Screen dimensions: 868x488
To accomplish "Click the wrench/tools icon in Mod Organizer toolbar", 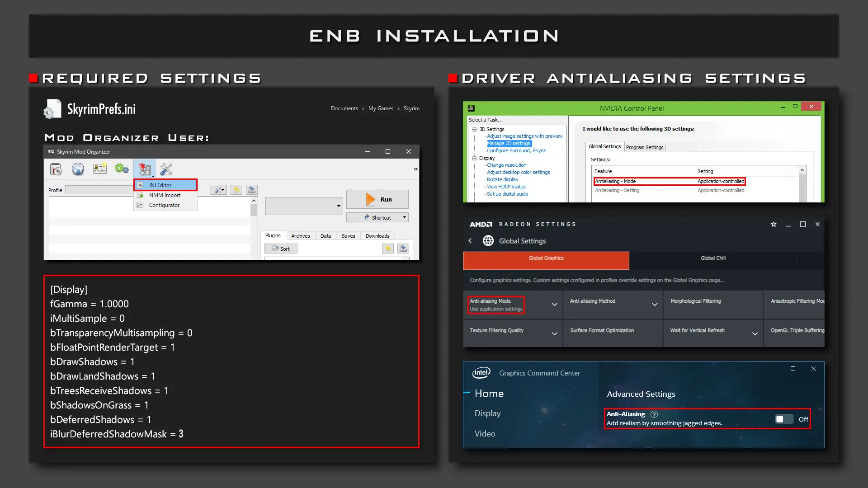I will coord(166,169).
